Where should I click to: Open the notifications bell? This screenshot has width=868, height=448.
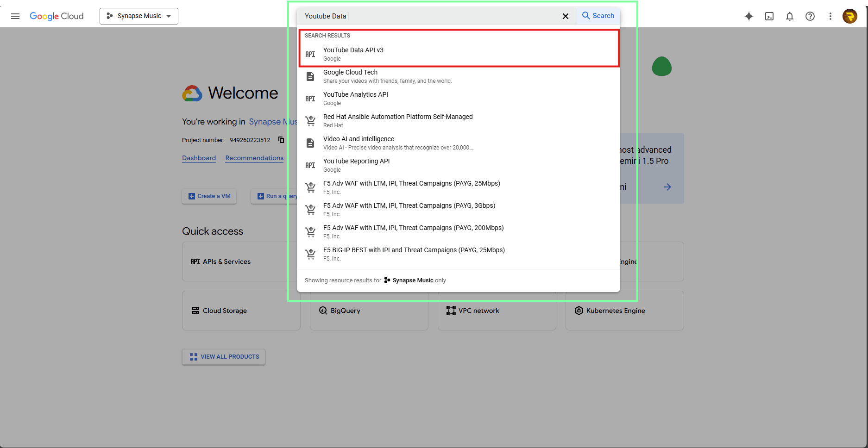coord(790,16)
